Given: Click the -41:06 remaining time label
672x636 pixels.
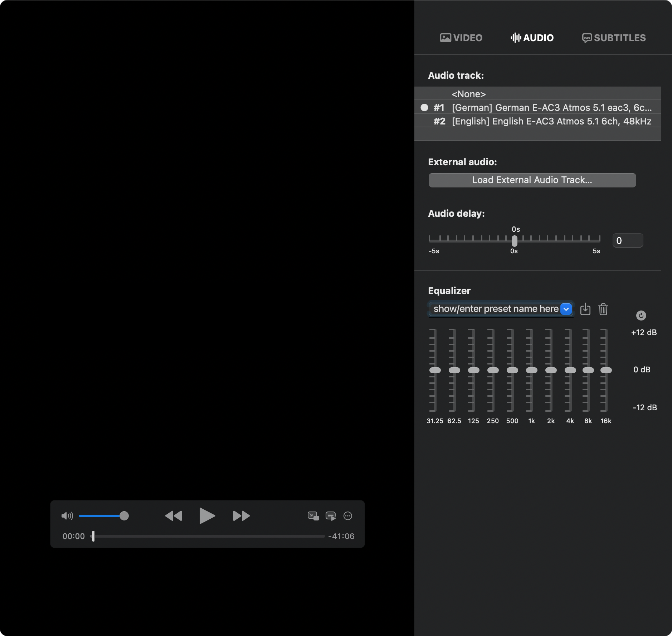Looking at the screenshot, I should pos(341,536).
